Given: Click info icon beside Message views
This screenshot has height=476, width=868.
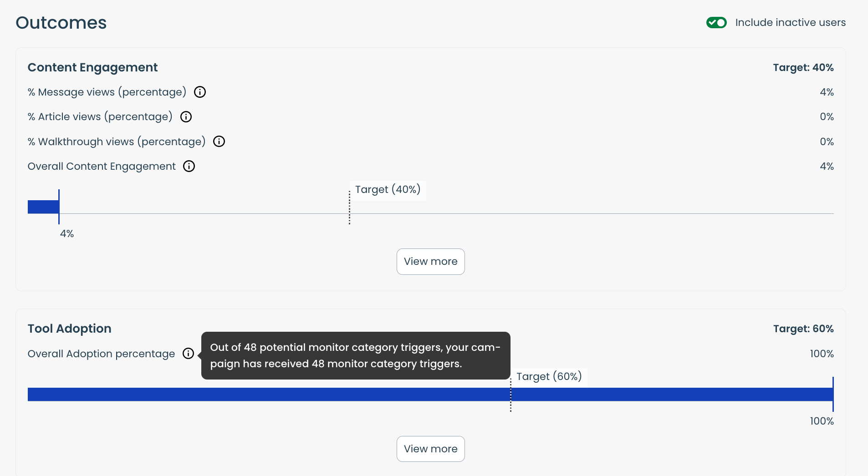Looking at the screenshot, I should pyautogui.click(x=200, y=92).
